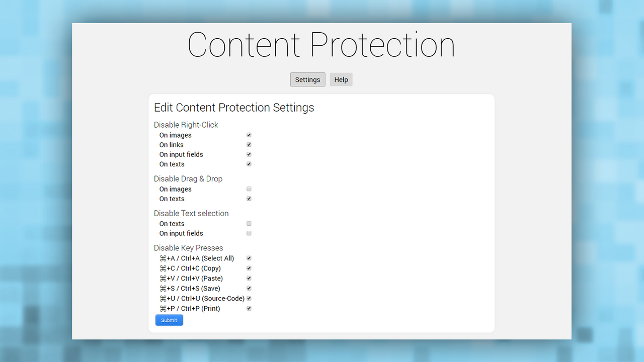Click the Disable Key Presses section label
The width and height of the screenshot is (644, 362).
click(x=188, y=247)
